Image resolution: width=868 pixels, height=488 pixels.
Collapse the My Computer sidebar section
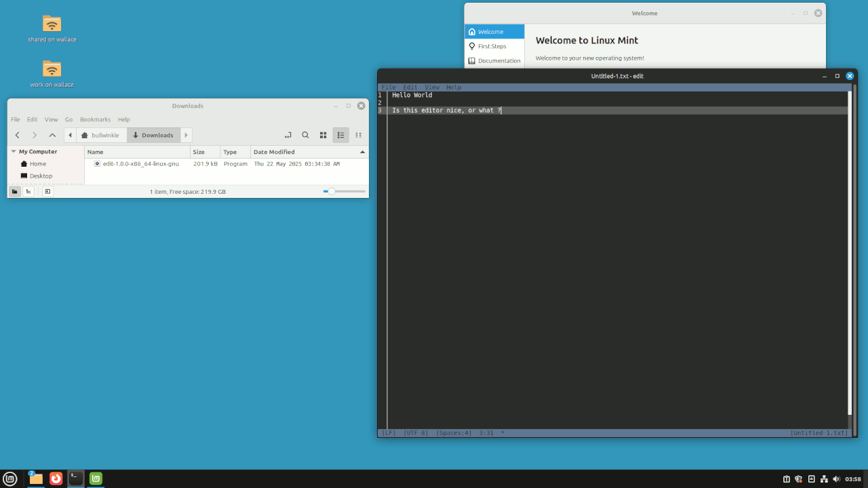point(14,152)
